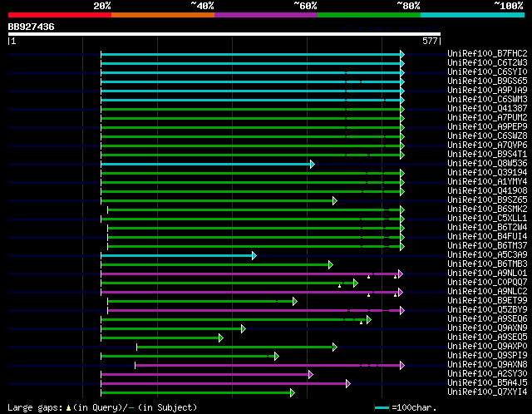Viewport: 532px width, 414px height.
Task: Select the UniRef100_B6TMB3 label
Action: [x=487, y=264]
